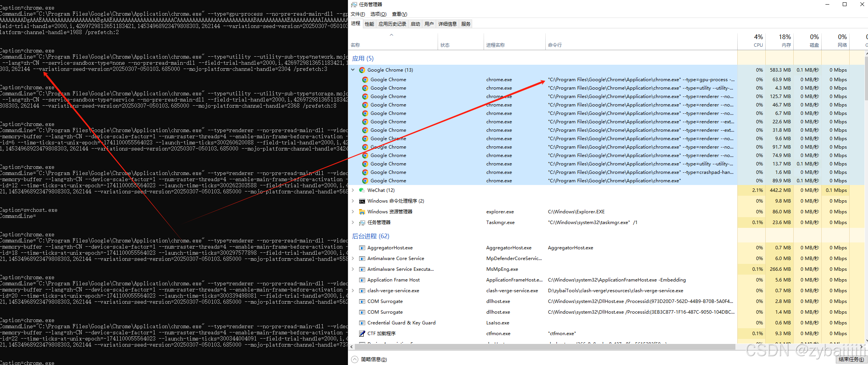The image size is (868, 365).
Task: Click Chrome icon of the 125.7 MB row
Action: coord(365,97)
